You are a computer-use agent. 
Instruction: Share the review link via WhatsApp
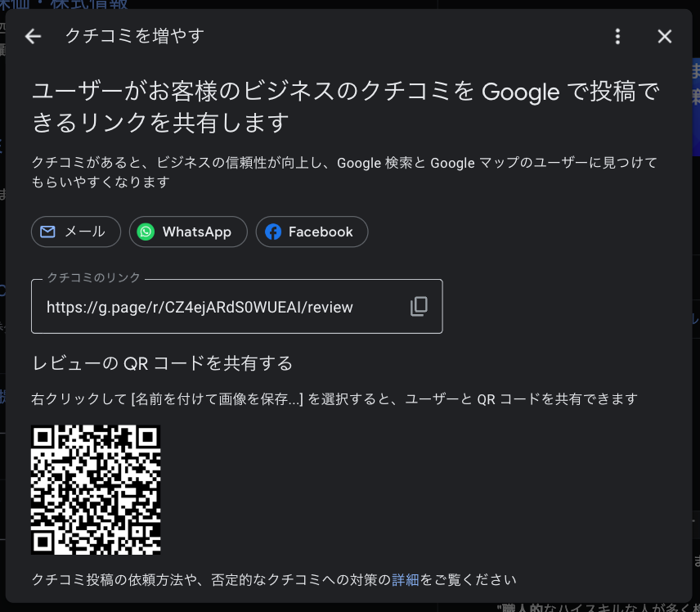[x=188, y=232]
